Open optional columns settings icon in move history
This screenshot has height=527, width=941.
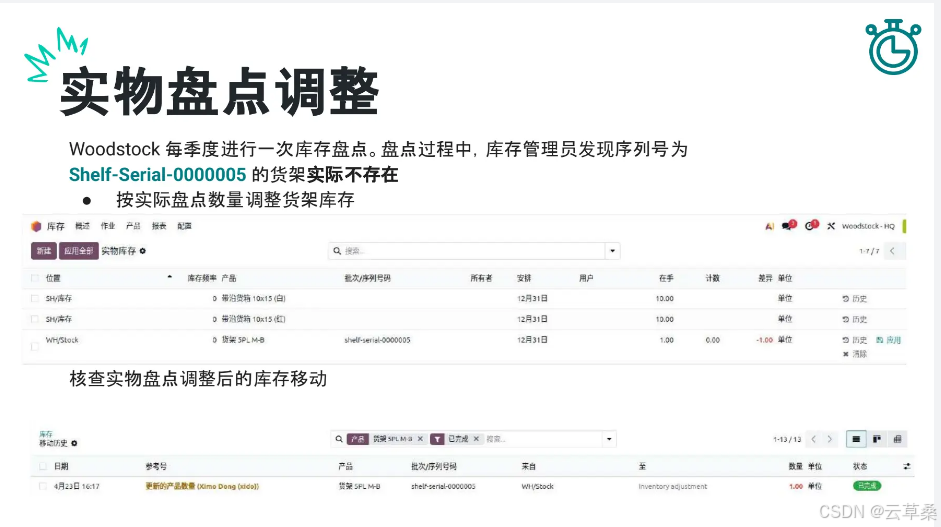[x=906, y=466]
